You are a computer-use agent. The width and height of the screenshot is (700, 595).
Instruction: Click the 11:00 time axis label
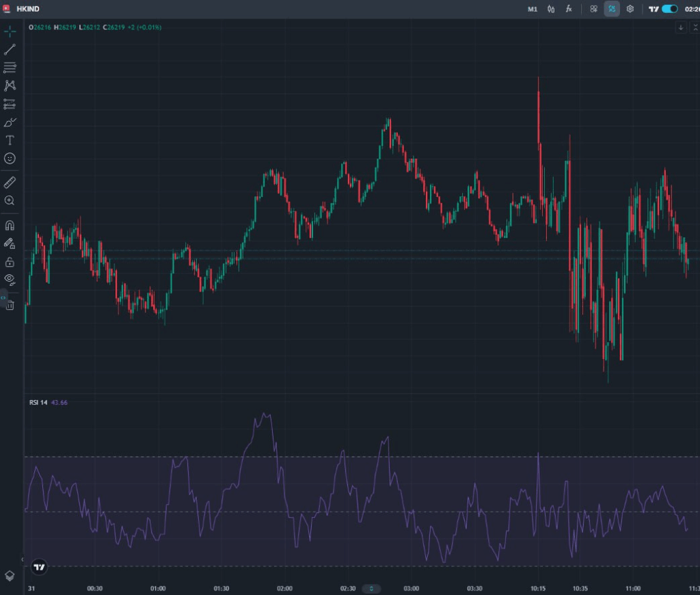click(x=633, y=588)
